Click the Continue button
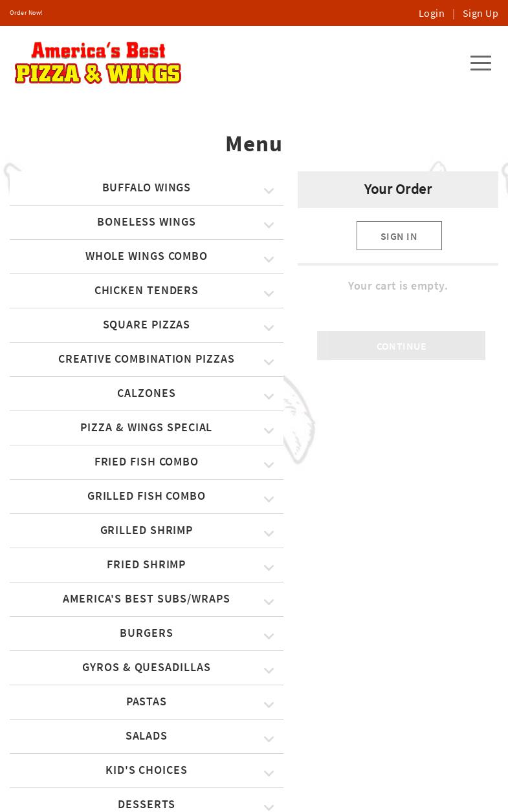The width and height of the screenshot is (508, 812). pyautogui.click(x=401, y=346)
